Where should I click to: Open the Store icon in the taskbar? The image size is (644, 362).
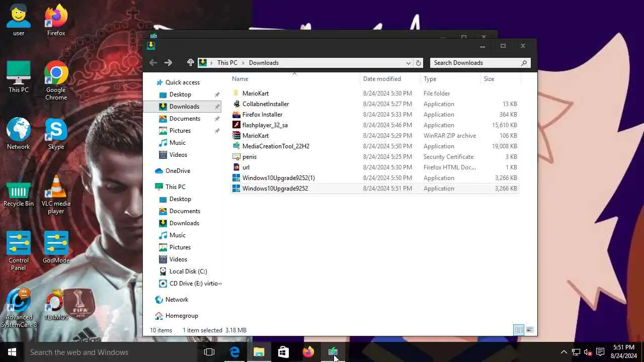pyautogui.click(x=283, y=352)
